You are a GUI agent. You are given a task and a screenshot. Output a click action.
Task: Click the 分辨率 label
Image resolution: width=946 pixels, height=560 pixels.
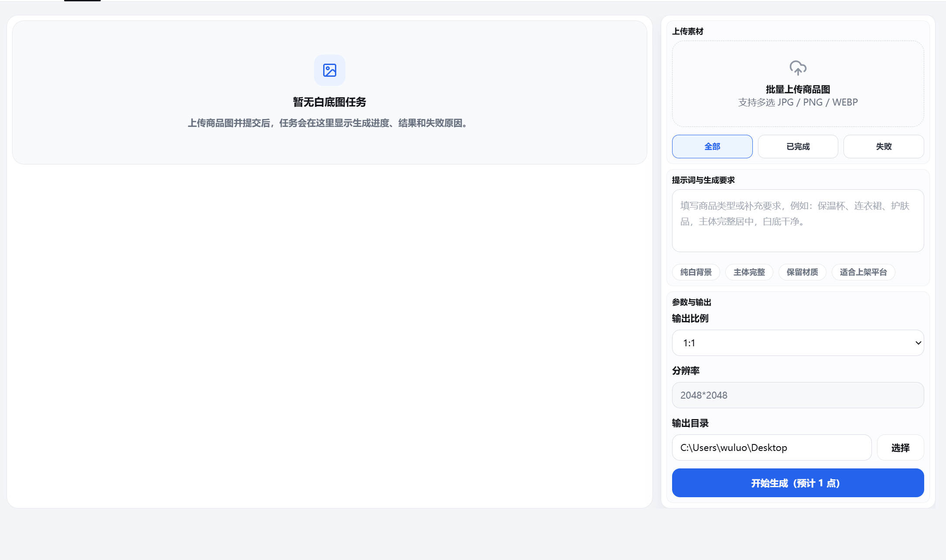point(686,371)
